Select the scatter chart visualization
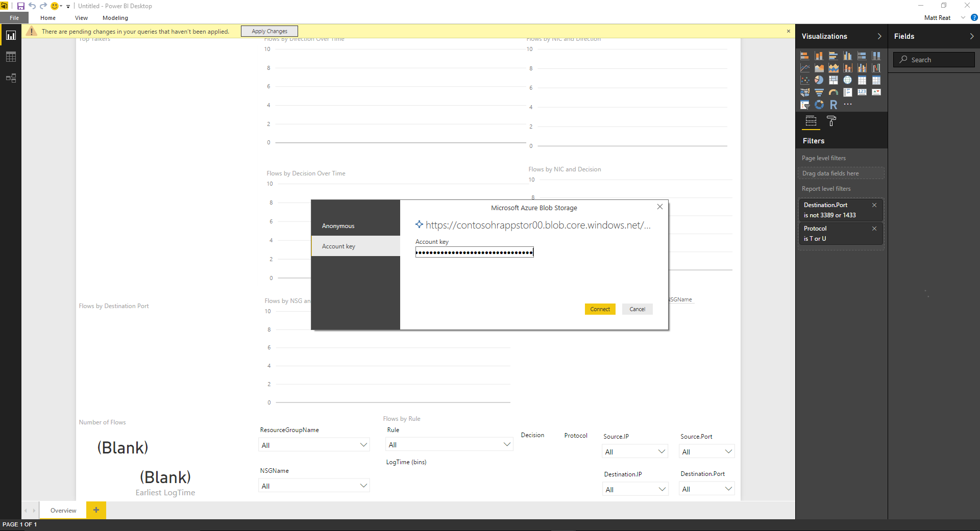This screenshot has width=980, height=531. coord(805,80)
